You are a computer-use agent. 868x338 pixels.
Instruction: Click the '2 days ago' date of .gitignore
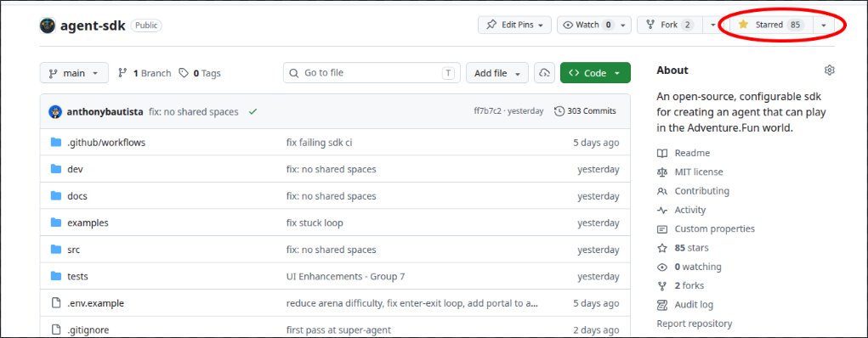point(596,330)
